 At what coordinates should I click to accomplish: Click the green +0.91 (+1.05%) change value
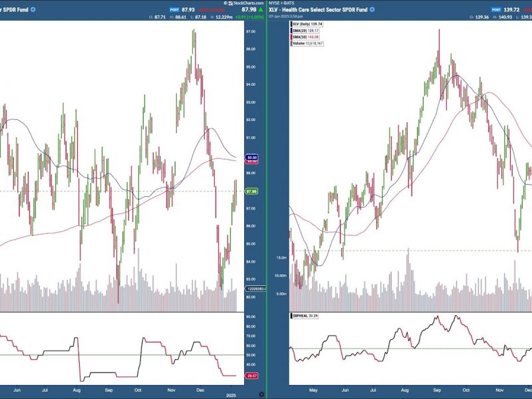pos(250,17)
